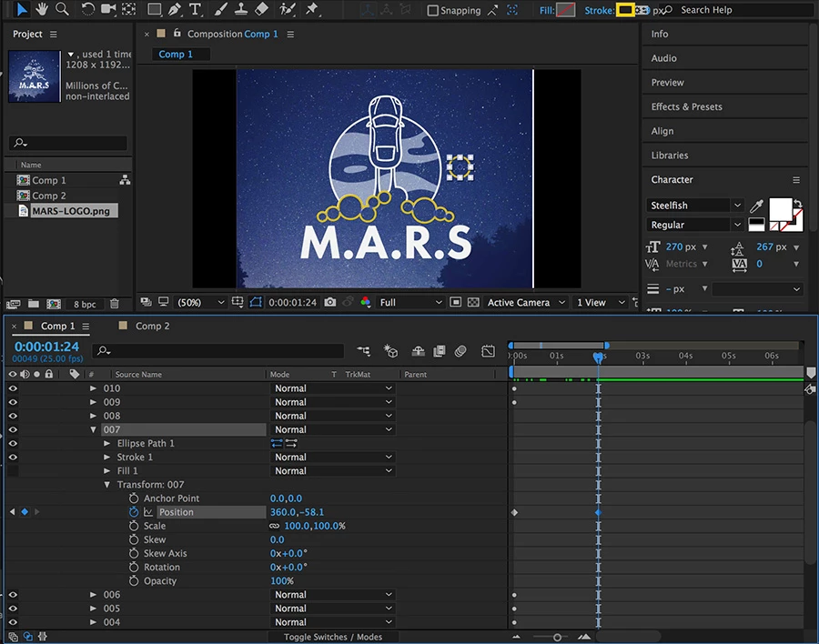Switch to Comp 2 timeline tab
The height and width of the screenshot is (644, 819).
coord(152,326)
